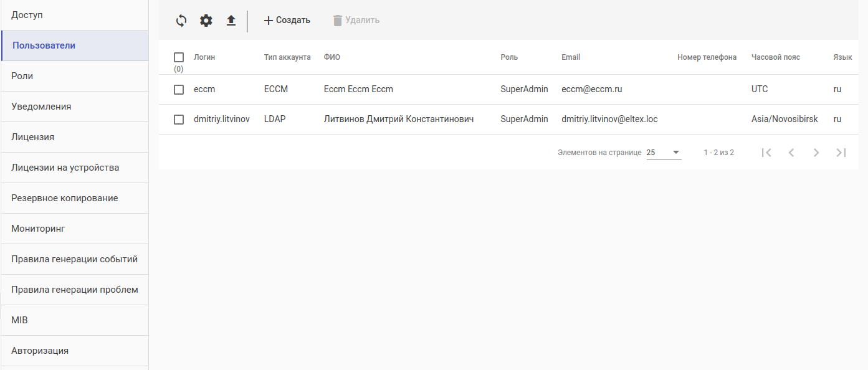Switch to Уведомления in sidebar
868x370 pixels.
click(x=75, y=107)
